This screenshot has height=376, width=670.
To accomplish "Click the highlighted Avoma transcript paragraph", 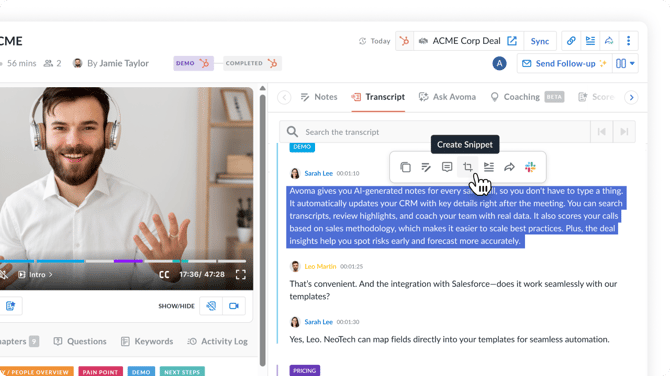I will pyautogui.click(x=457, y=216).
